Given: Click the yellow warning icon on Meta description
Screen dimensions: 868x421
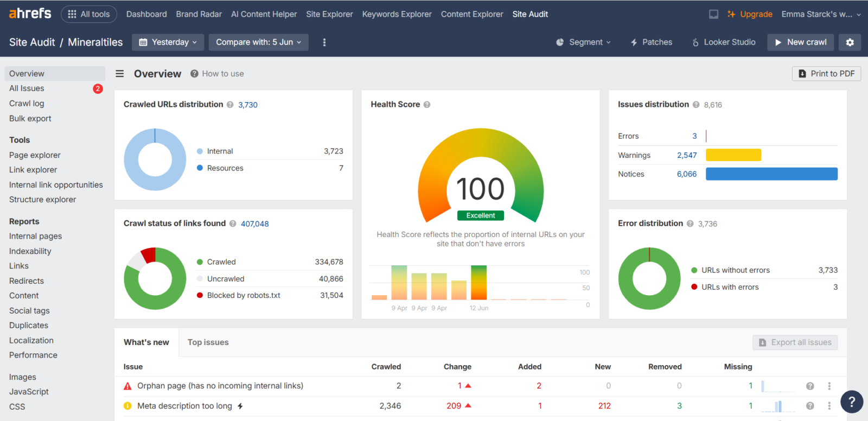Looking at the screenshot, I should tap(127, 406).
